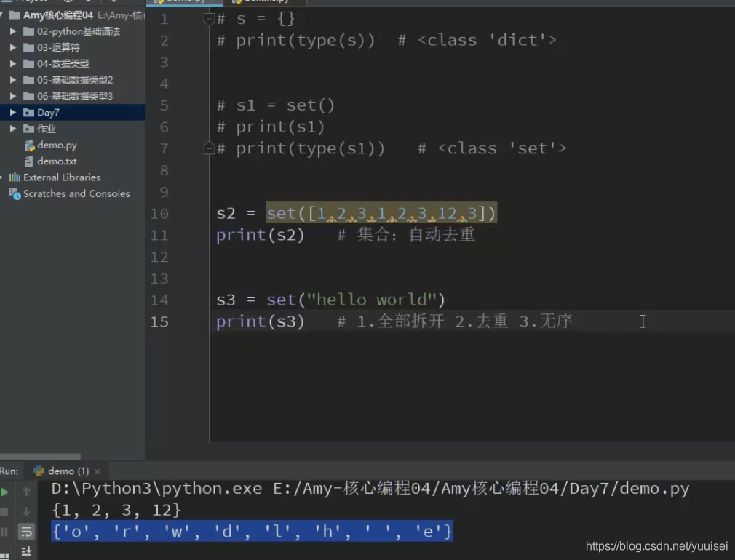Expand the 04-数据类型 folder arrow
This screenshot has width=735, height=560.
coord(13,64)
